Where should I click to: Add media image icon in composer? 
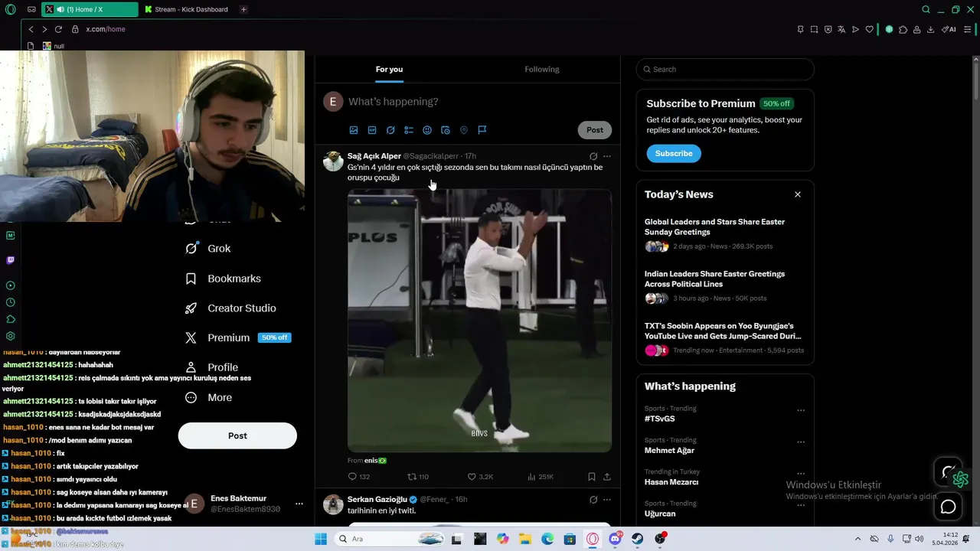pos(354,130)
